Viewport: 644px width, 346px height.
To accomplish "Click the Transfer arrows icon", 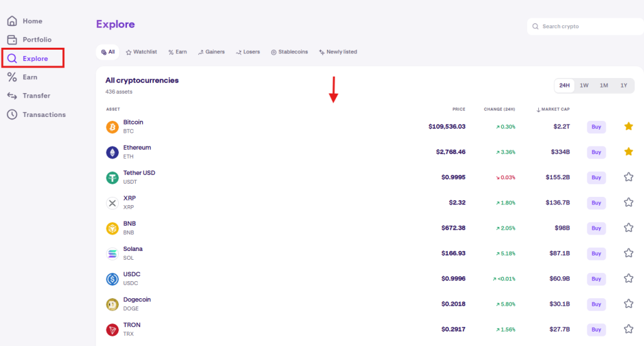I will coord(12,96).
